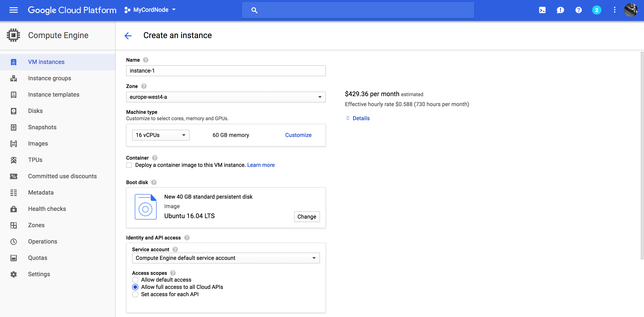The image size is (644, 317).
Task: Click the Snapshots sidebar icon
Action: point(13,127)
